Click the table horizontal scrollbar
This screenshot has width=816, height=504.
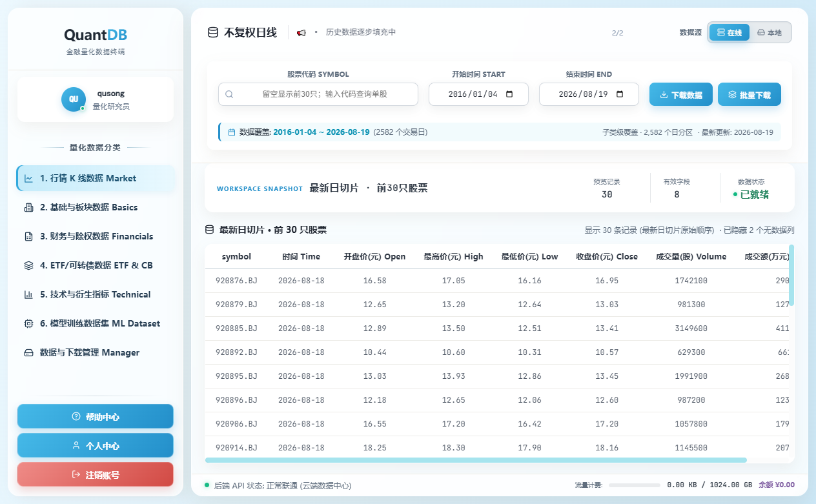tap(476, 460)
